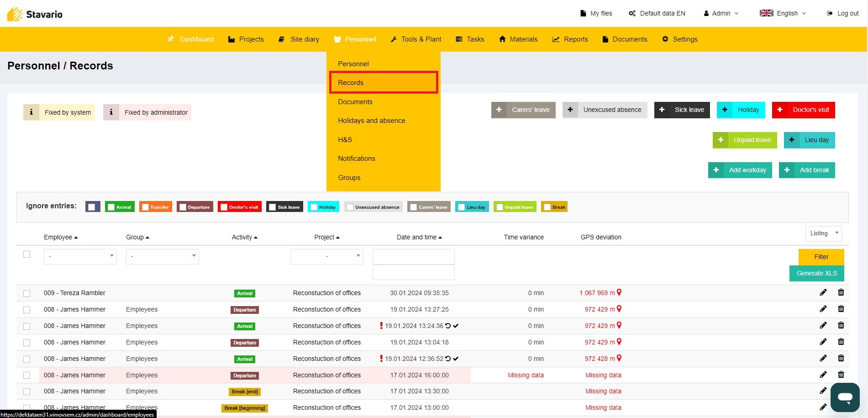Delete the 19.01.2024 13:24:36 arrival record

coord(841,325)
